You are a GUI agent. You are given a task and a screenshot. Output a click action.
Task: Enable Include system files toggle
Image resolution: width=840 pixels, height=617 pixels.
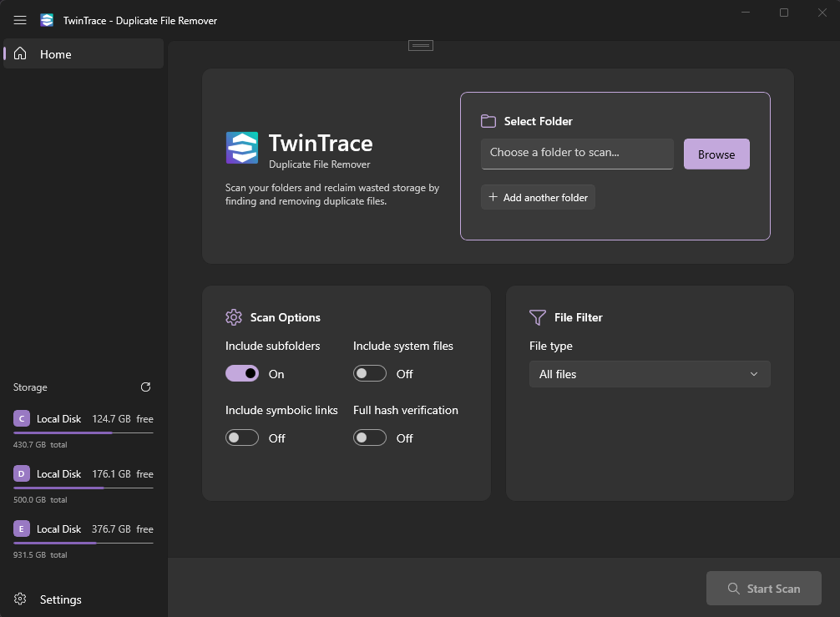click(x=370, y=373)
